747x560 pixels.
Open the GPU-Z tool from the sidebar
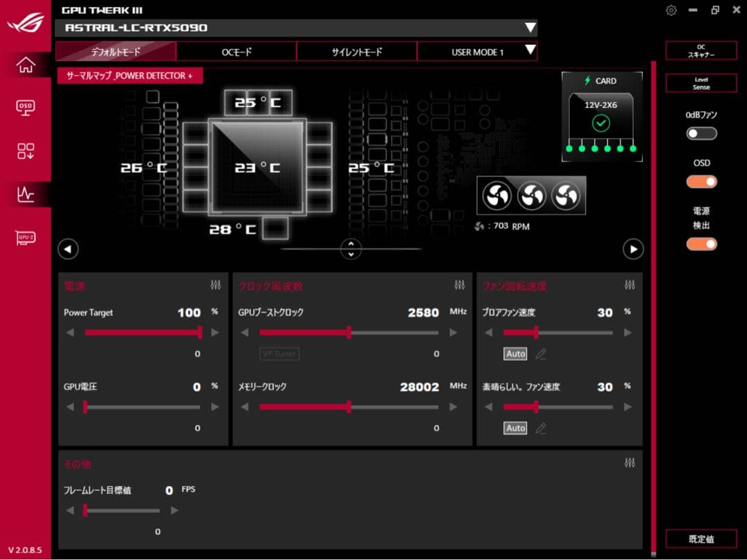(x=26, y=237)
